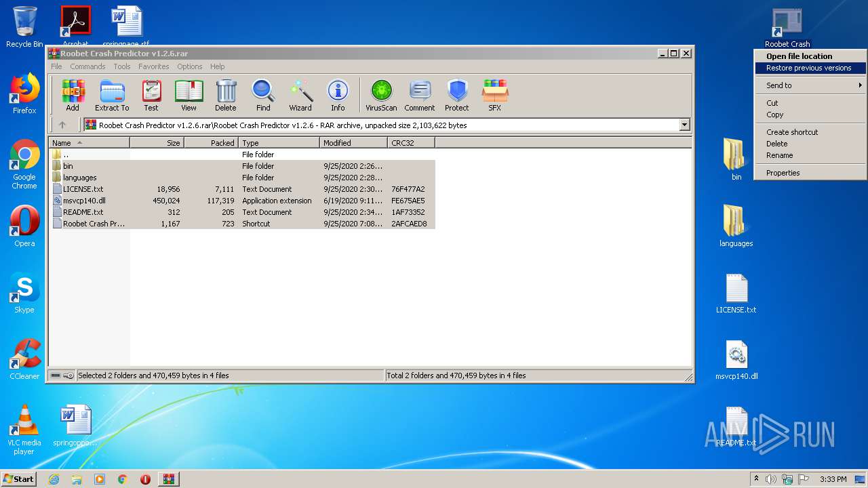The width and height of the screenshot is (868, 488).
Task: Click the Protect shield icon
Action: [457, 96]
